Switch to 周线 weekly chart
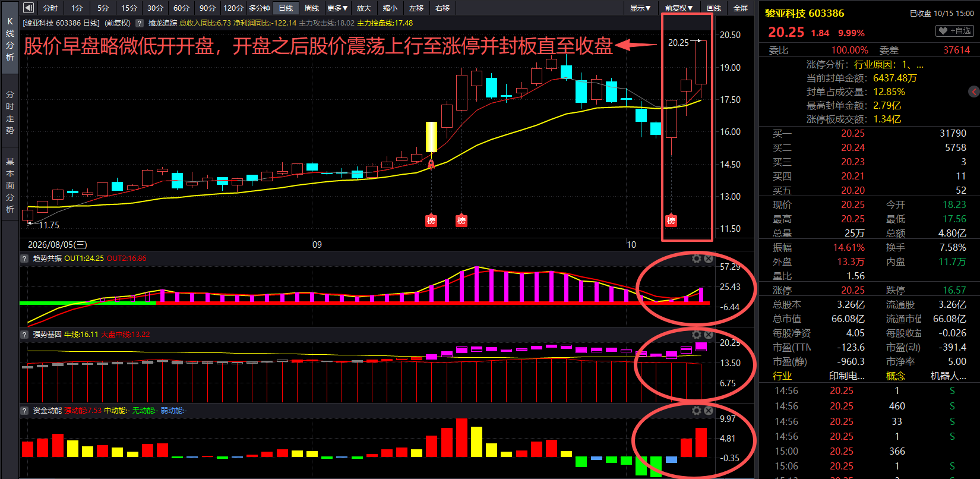 coord(312,8)
